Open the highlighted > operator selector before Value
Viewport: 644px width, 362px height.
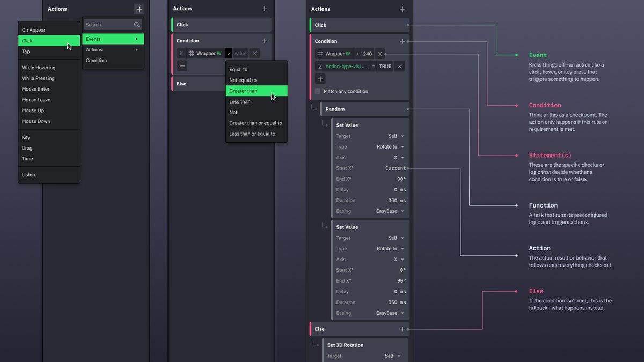[x=229, y=53]
